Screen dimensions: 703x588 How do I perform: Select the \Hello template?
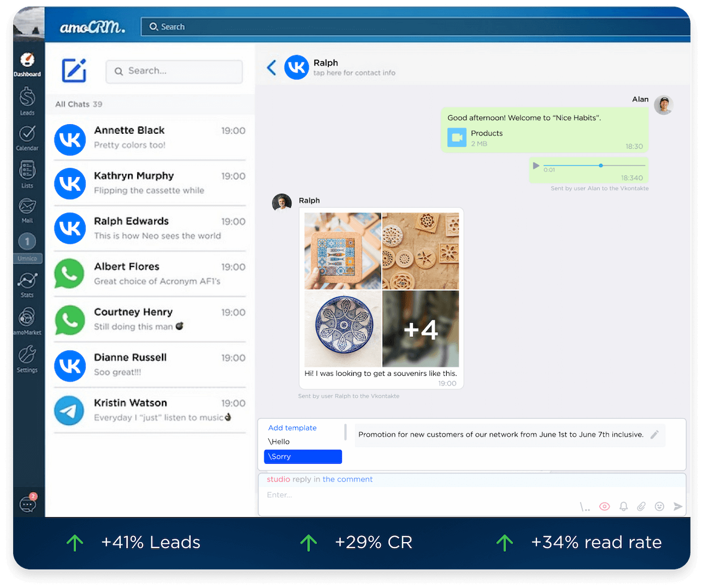(x=279, y=442)
